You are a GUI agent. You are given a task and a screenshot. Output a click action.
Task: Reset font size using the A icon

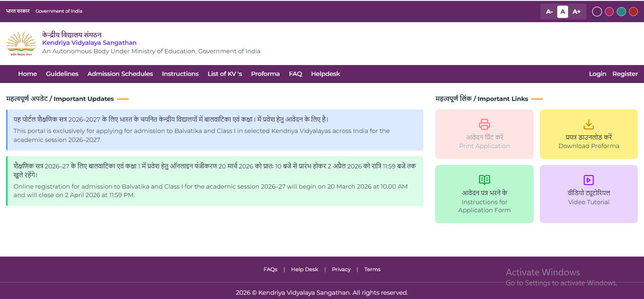[x=562, y=11]
